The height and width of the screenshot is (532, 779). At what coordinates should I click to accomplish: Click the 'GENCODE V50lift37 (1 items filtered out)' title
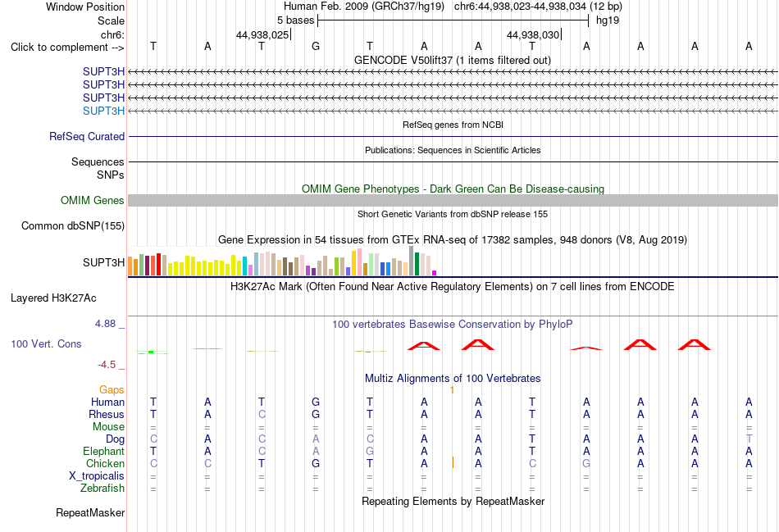[x=452, y=60]
